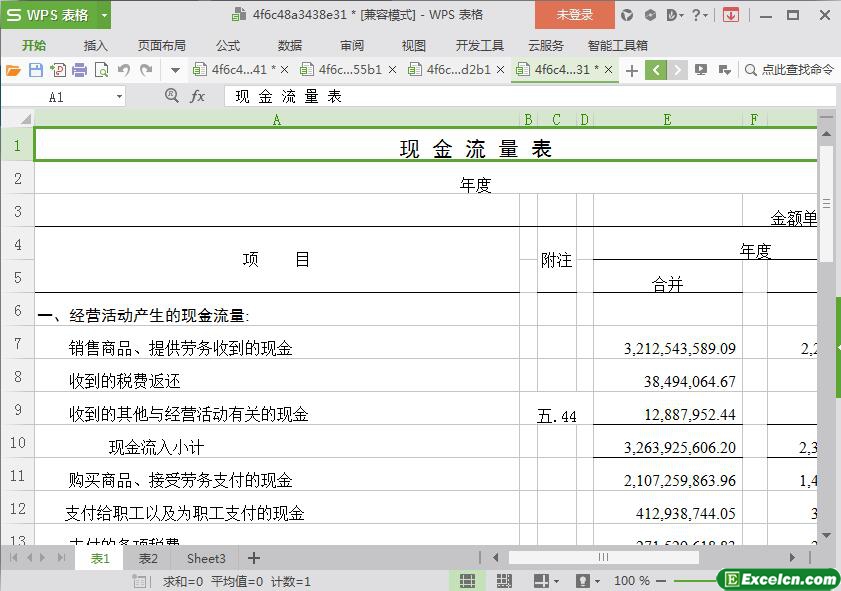
Task: Click the Open folder icon
Action: click(x=13, y=70)
